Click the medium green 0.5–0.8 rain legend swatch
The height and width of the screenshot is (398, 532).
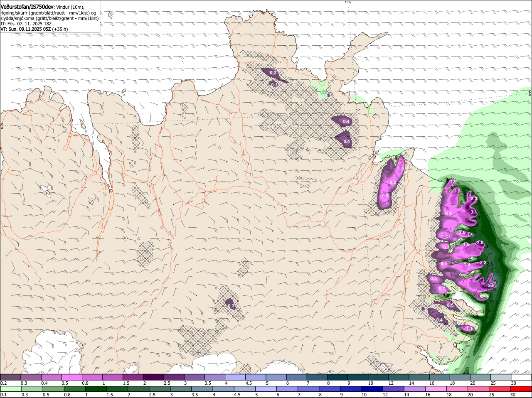54,389
